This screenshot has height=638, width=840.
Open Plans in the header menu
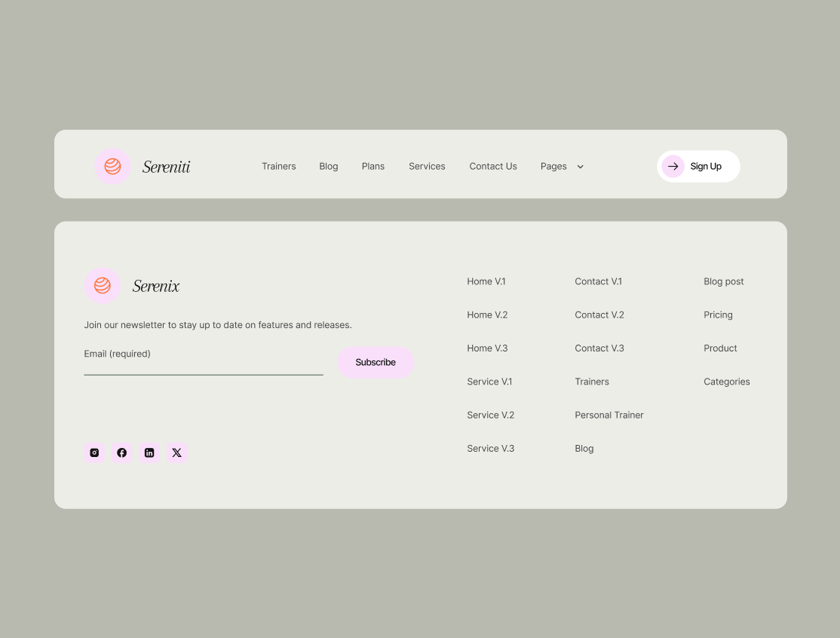click(372, 167)
